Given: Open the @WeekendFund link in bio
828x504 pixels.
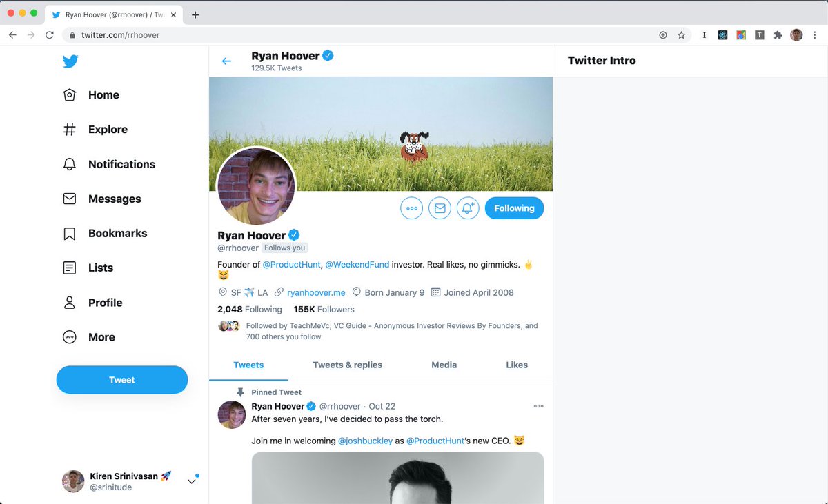Looking at the screenshot, I should [357, 264].
